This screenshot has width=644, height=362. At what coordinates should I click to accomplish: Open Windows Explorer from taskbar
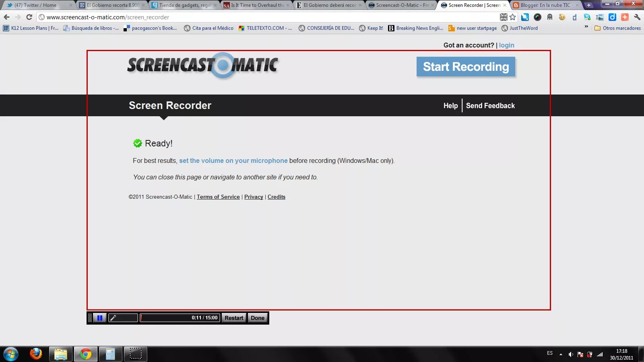[61, 354]
